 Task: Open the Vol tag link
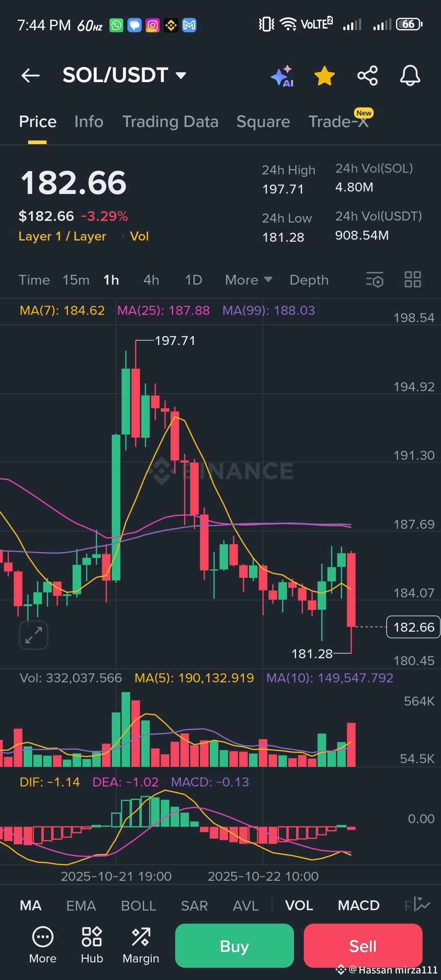(139, 236)
